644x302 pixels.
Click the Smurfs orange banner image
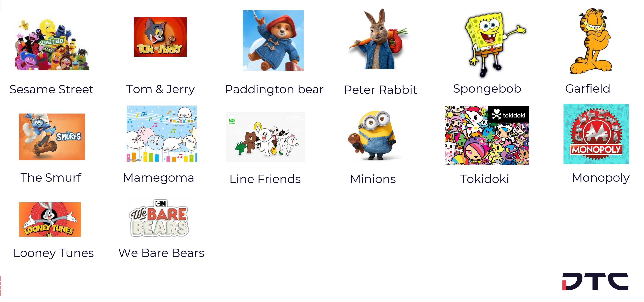pos(52,137)
